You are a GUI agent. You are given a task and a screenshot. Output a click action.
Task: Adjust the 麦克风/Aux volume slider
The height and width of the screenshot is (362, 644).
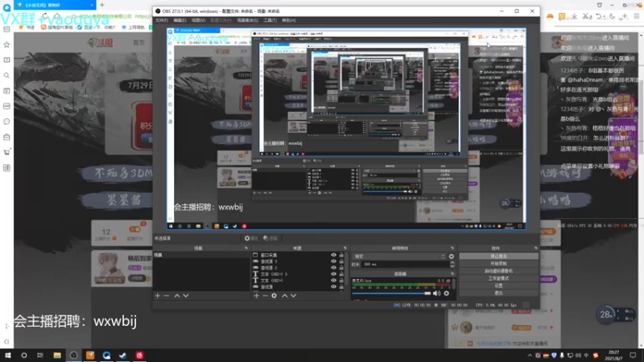pos(391,293)
